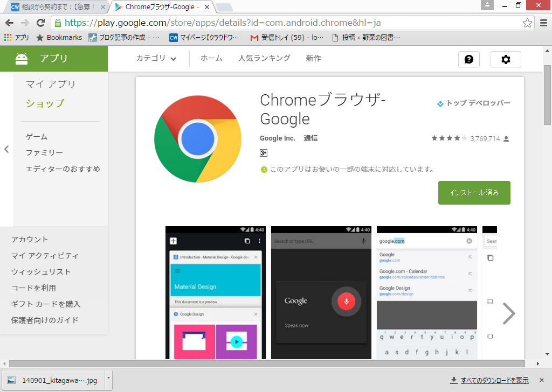The image size is (552, 392).
Task: Open 人気ランキング top charts
Action: 264,58
